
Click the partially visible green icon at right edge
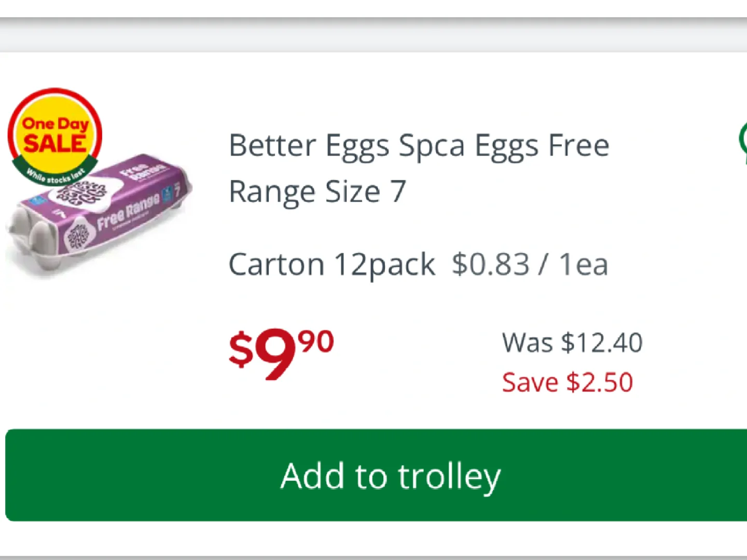[x=743, y=143]
